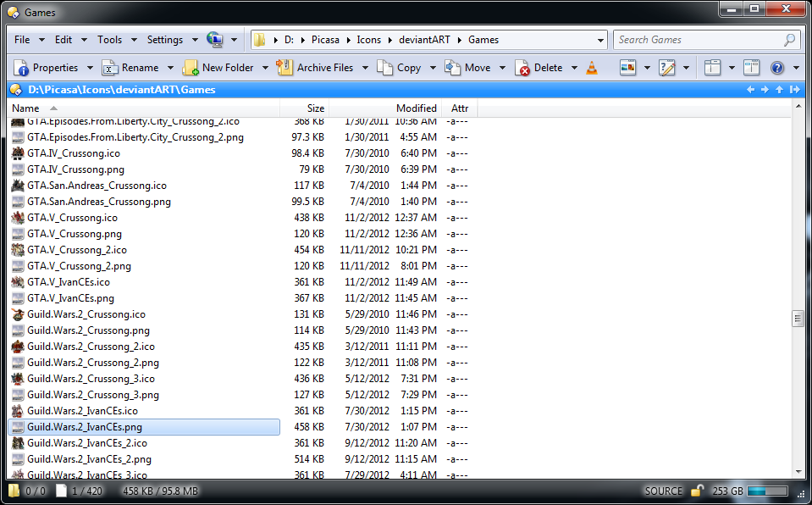Click the image viewer toolbar icon
This screenshot has height=505, width=812.
pyautogui.click(x=628, y=68)
